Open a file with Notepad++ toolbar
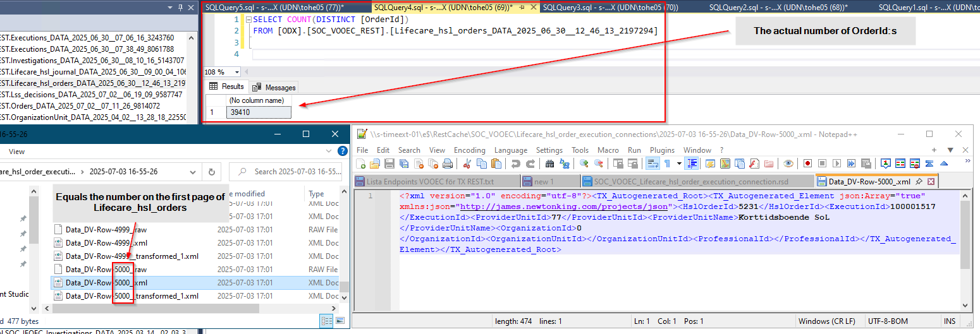This screenshot has width=980, height=334. tap(374, 164)
